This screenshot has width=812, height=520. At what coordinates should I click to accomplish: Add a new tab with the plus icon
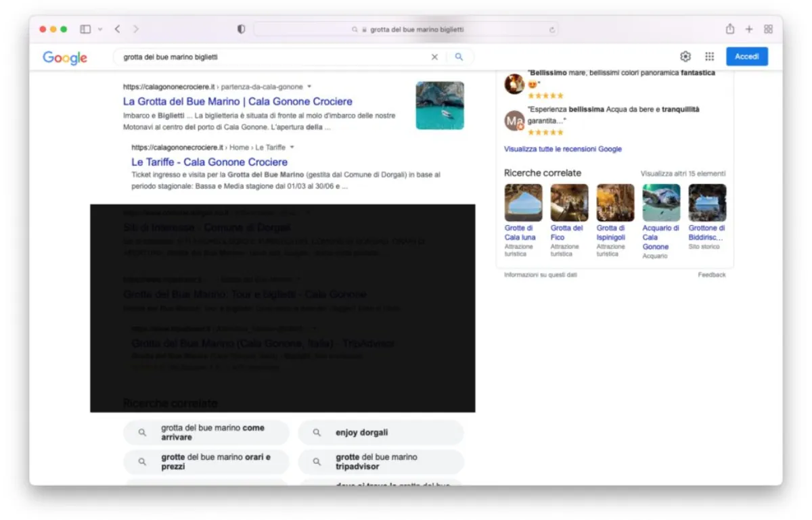(x=749, y=29)
